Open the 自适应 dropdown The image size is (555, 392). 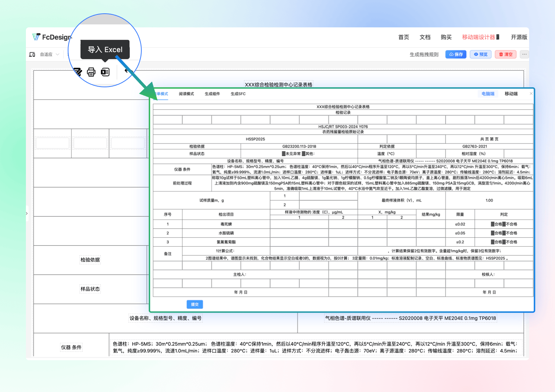(x=50, y=54)
